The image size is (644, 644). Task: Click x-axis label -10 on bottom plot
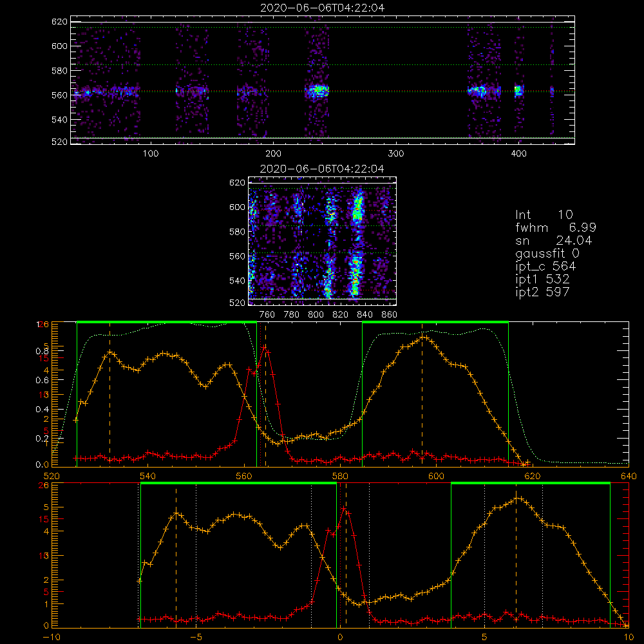pyautogui.click(x=52, y=638)
